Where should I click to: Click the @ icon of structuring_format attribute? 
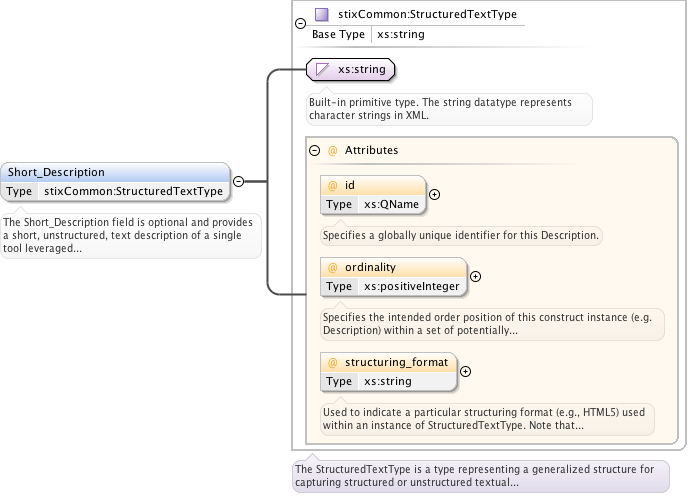332,361
